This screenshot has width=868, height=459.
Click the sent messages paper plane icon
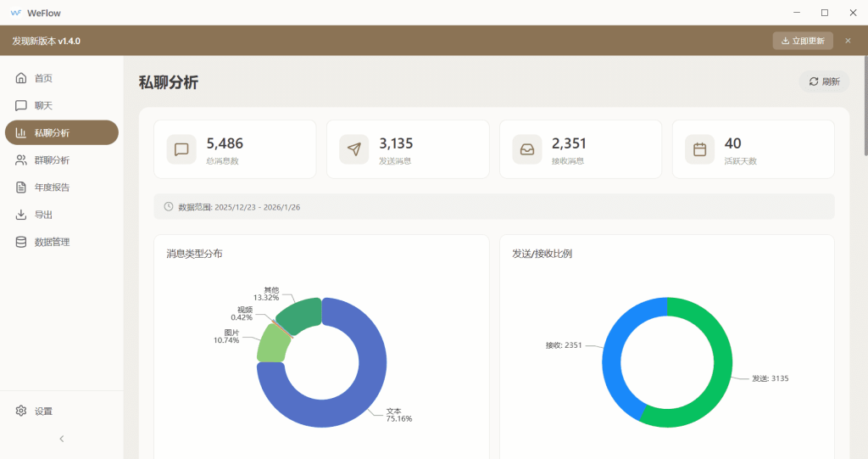pos(354,149)
